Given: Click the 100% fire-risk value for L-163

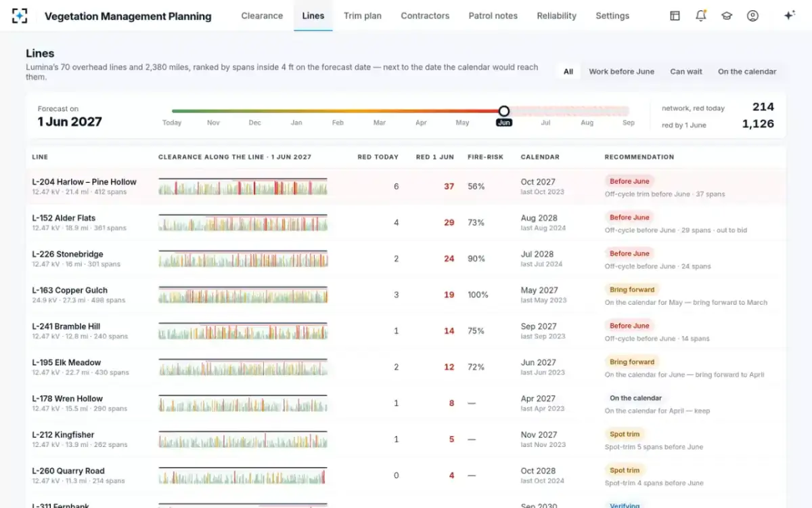Looking at the screenshot, I should (478, 295).
